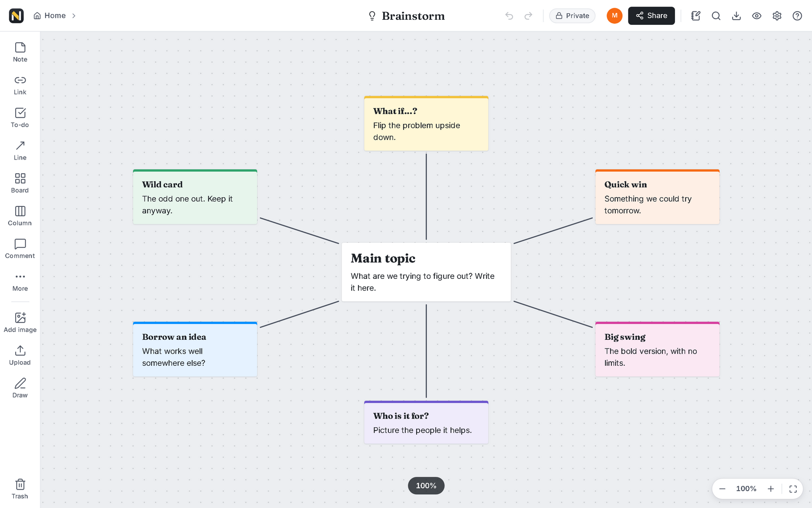Select the yellow What if...? note

point(426,123)
